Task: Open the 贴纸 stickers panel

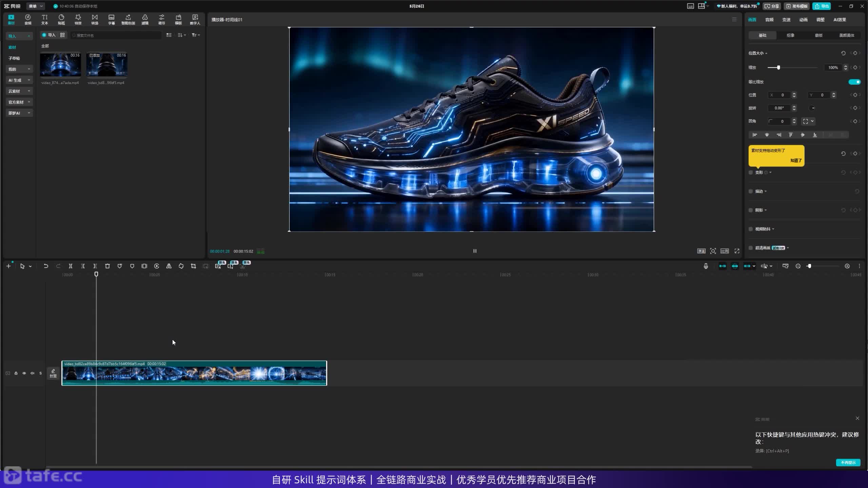Action: (x=61, y=19)
